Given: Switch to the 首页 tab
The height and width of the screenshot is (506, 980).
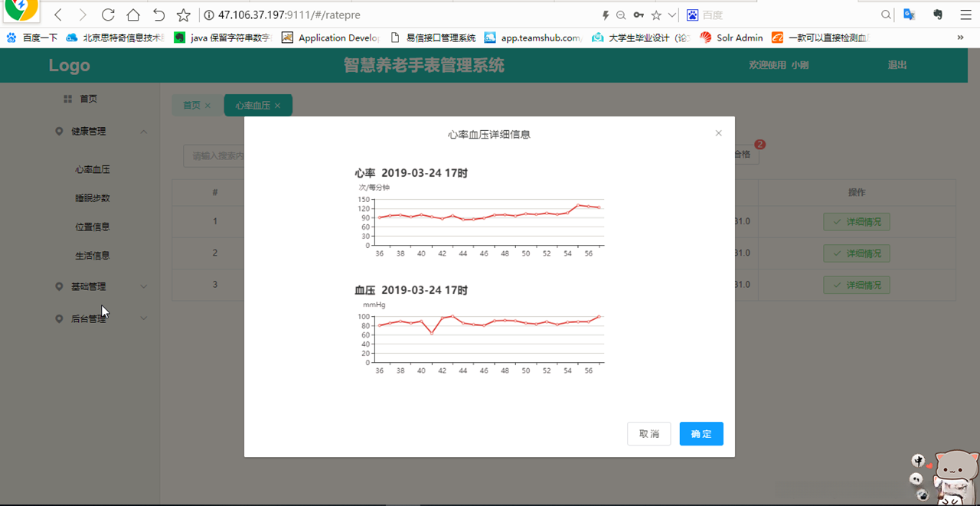Looking at the screenshot, I should [191, 106].
